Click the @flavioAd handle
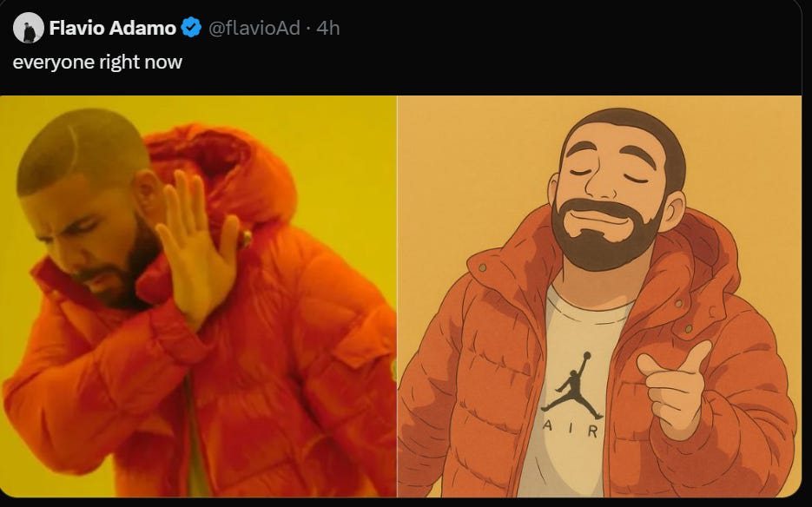 254,28
